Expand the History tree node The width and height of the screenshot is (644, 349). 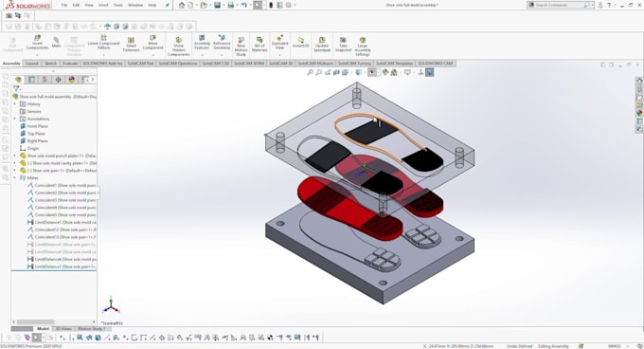(x=15, y=104)
